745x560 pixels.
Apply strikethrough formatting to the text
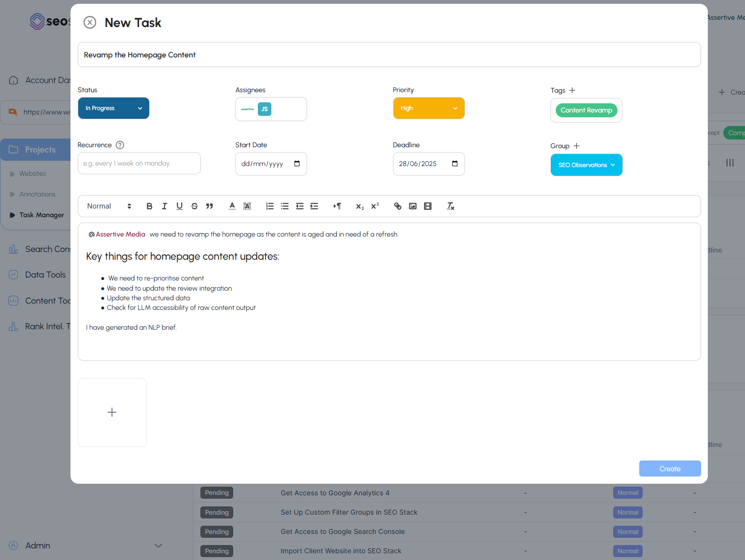(x=194, y=206)
